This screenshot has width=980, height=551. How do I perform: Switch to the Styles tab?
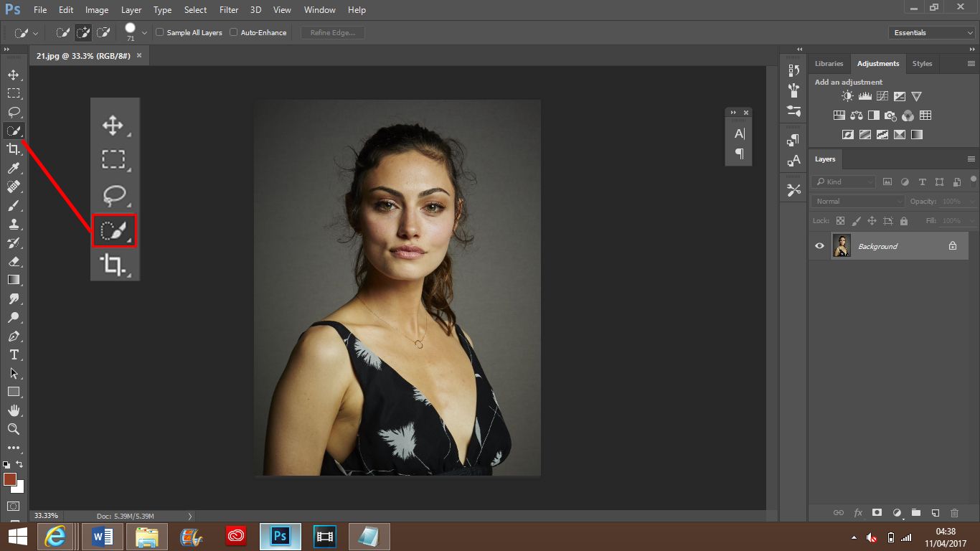(x=922, y=63)
